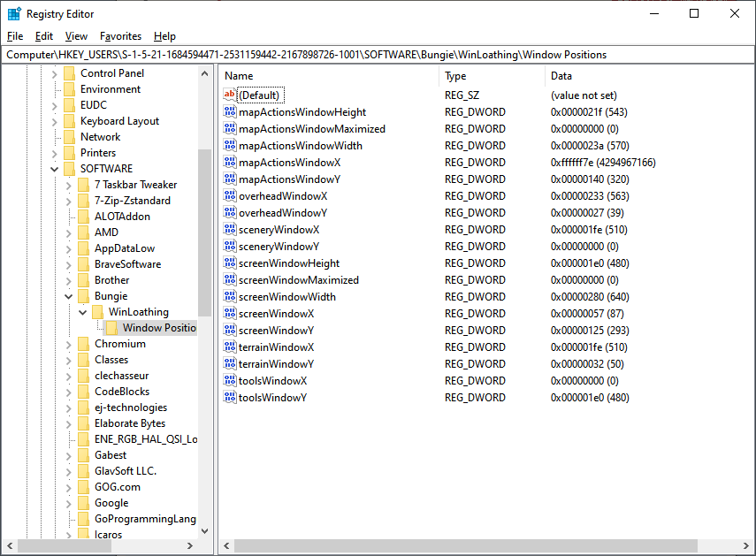This screenshot has width=756, height=556.
Task: Click the screenWindowY value icon
Action: pyautogui.click(x=230, y=330)
